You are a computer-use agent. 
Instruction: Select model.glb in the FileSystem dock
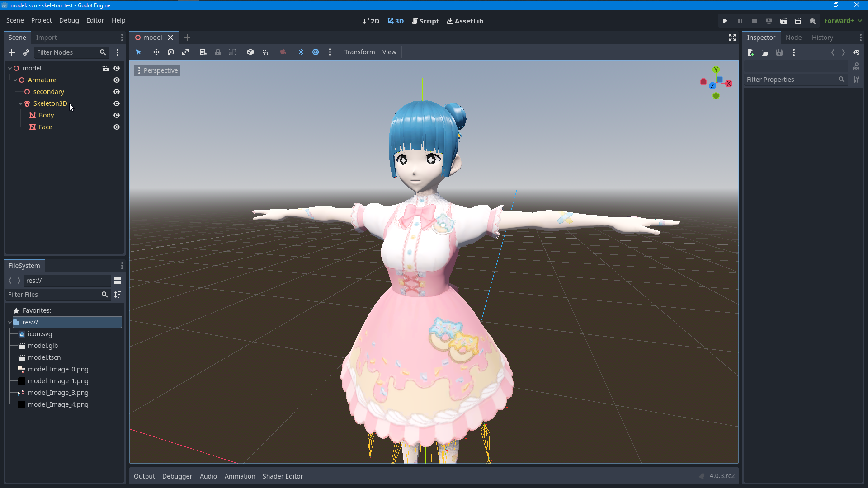coord(43,346)
